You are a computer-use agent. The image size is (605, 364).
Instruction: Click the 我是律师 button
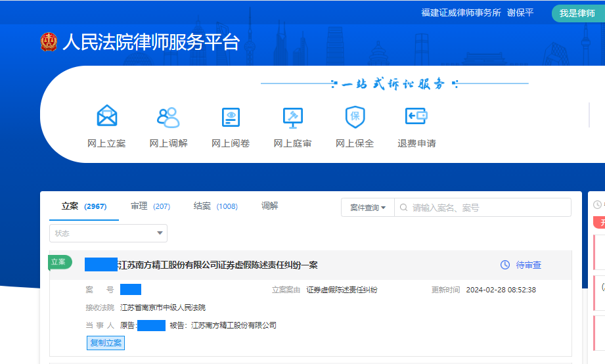pyautogui.click(x=577, y=13)
